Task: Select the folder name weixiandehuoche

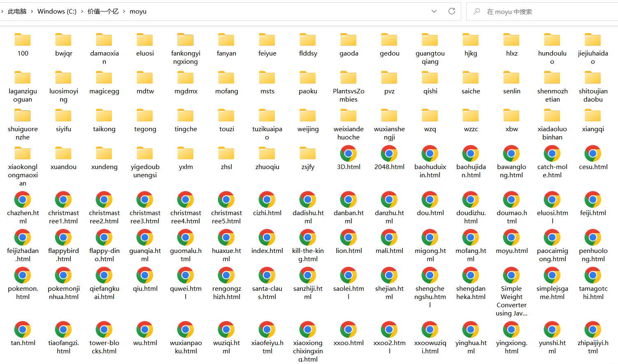Action: pyautogui.click(x=348, y=133)
